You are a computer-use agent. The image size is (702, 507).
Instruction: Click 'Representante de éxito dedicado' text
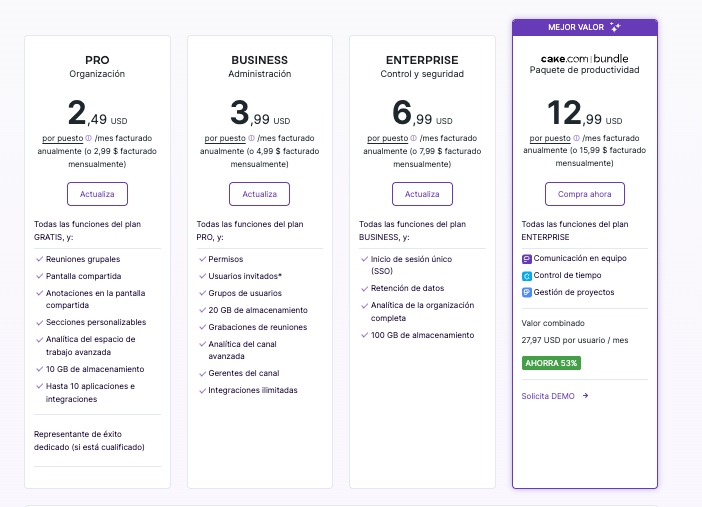(89, 441)
